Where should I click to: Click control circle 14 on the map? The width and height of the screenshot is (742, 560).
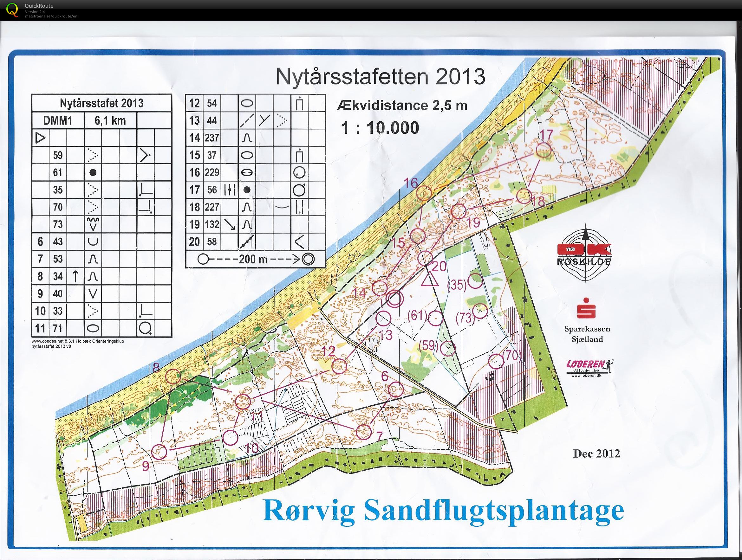pyautogui.click(x=380, y=287)
